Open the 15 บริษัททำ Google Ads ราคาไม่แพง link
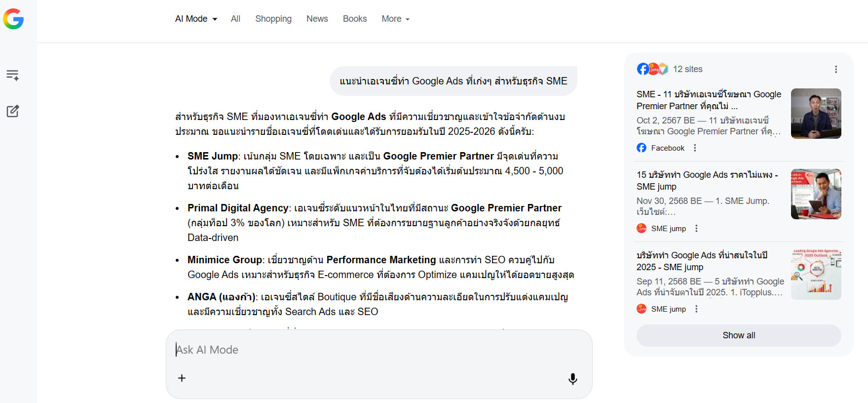868x403 pixels. 707,181
